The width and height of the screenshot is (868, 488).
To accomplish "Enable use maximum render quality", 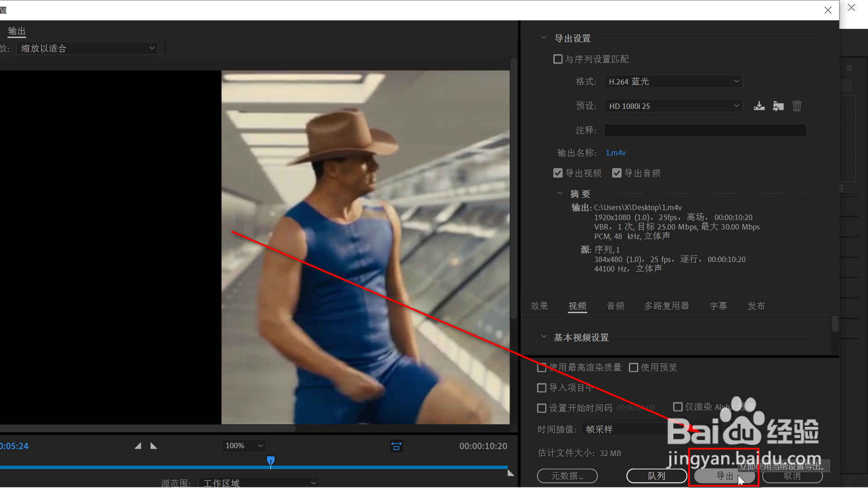I will click(x=542, y=367).
